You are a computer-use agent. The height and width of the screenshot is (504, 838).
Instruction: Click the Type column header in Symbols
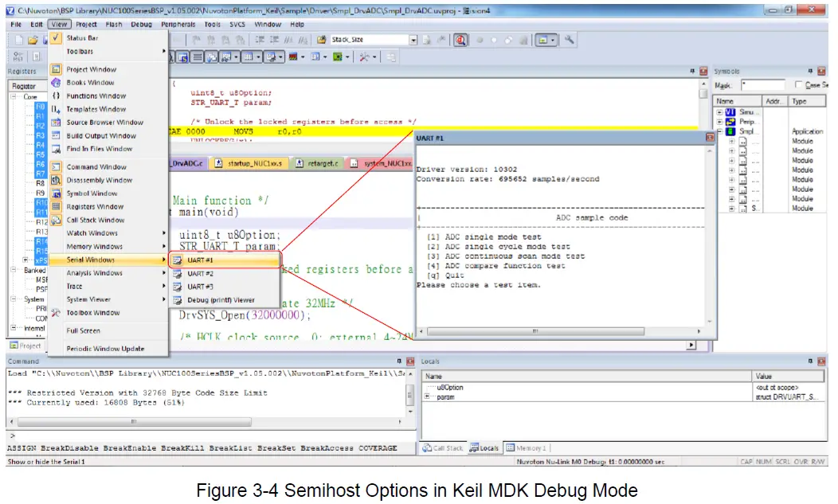807,101
